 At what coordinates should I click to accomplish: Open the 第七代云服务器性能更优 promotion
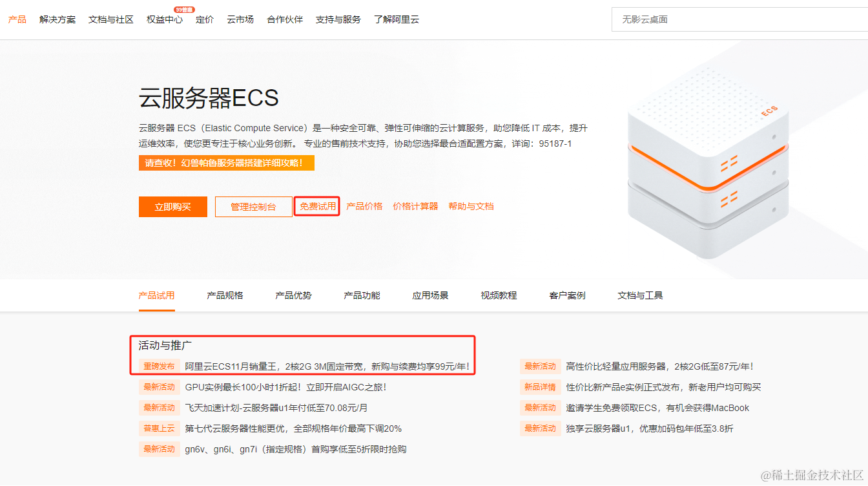293,428
